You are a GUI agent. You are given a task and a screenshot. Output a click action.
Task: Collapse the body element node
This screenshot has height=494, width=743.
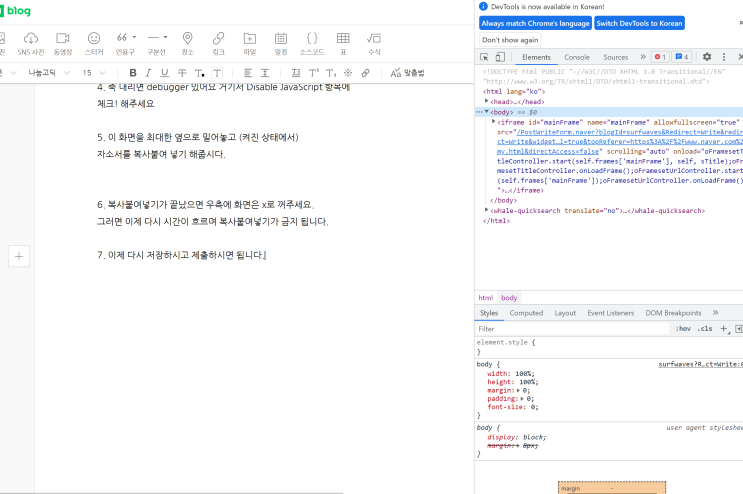click(x=487, y=112)
